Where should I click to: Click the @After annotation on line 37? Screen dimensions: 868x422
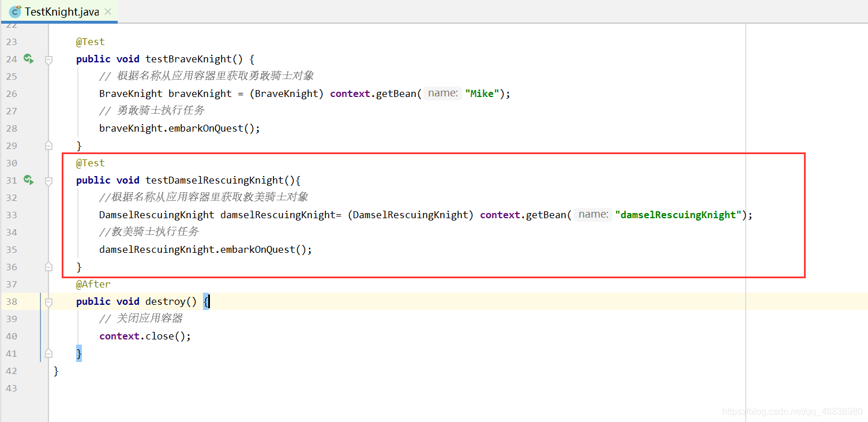tap(93, 284)
